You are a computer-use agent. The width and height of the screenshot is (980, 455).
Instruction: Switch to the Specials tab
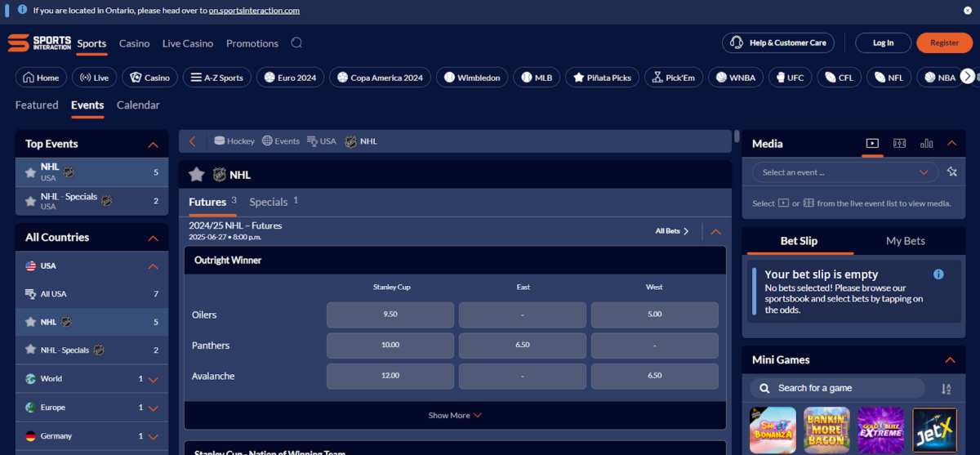click(x=269, y=202)
